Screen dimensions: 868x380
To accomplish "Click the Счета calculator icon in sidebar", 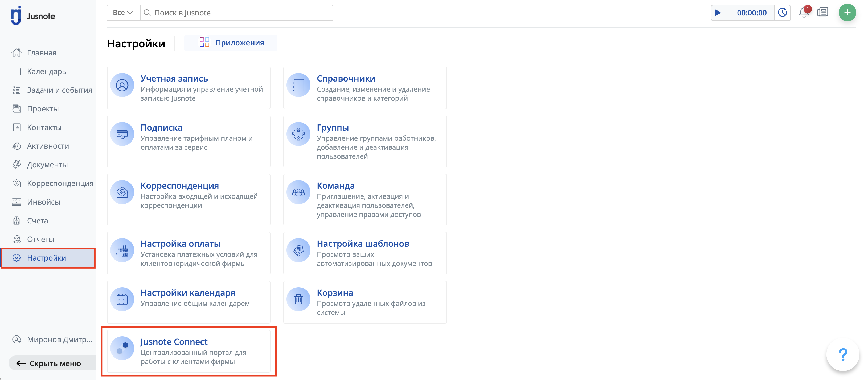I will click(x=17, y=221).
